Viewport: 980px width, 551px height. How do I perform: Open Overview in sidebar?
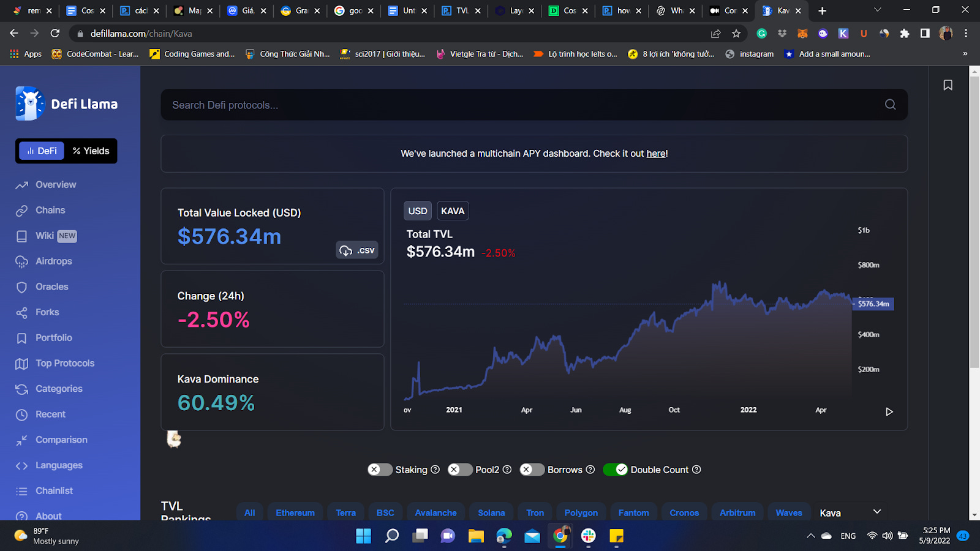pos(56,185)
